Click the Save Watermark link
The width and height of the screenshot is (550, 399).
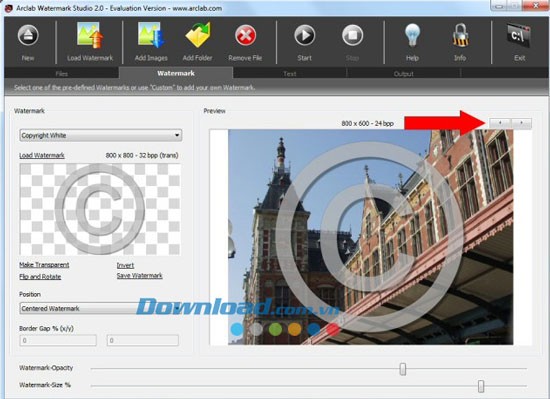(x=139, y=276)
